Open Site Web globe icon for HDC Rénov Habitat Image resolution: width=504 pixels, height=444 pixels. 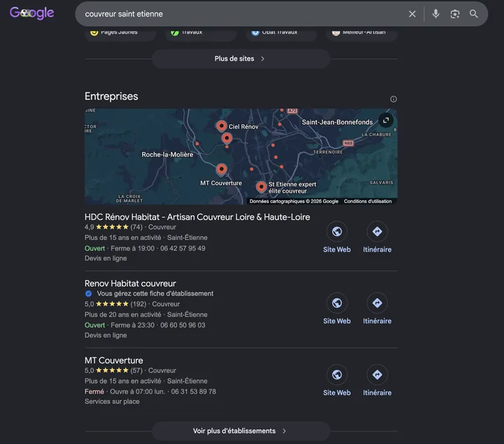point(337,232)
